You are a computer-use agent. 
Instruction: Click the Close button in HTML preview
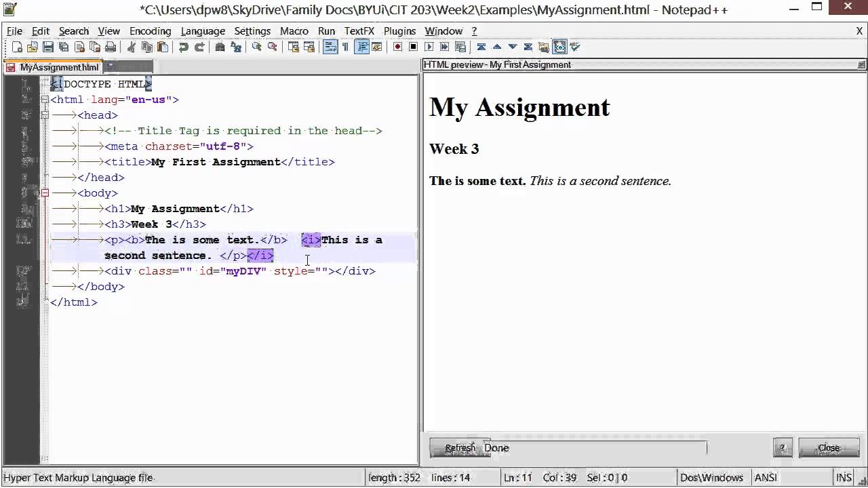tap(829, 448)
